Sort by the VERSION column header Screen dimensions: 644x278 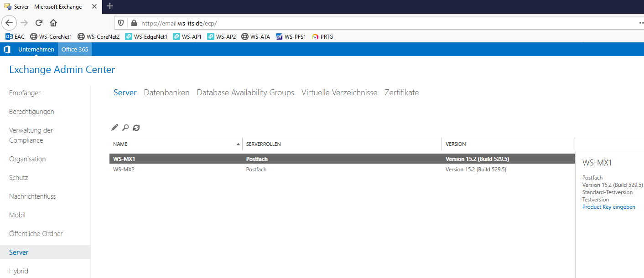pyautogui.click(x=508, y=144)
